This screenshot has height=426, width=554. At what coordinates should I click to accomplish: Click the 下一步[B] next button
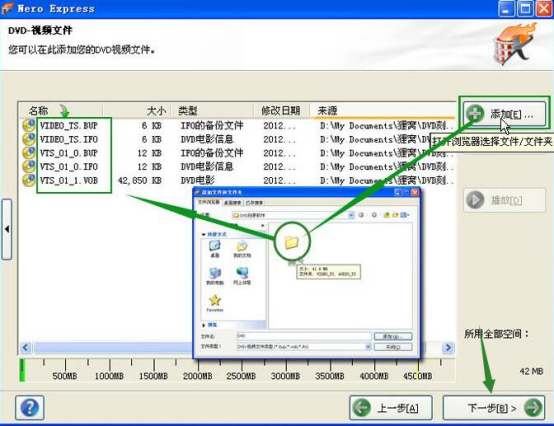[x=494, y=408]
